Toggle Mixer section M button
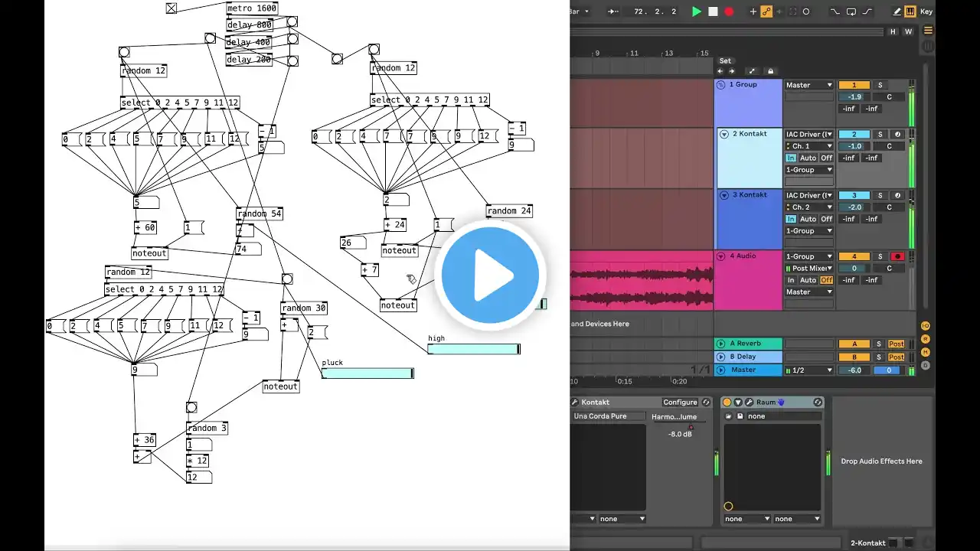This screenshot has height=551, width=980. 926,352
